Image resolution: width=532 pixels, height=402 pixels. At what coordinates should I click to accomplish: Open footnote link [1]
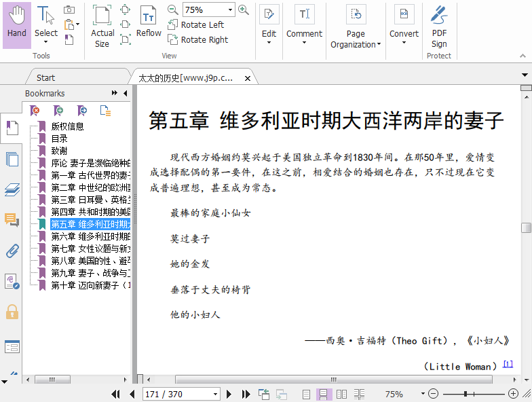pos(508,364)
